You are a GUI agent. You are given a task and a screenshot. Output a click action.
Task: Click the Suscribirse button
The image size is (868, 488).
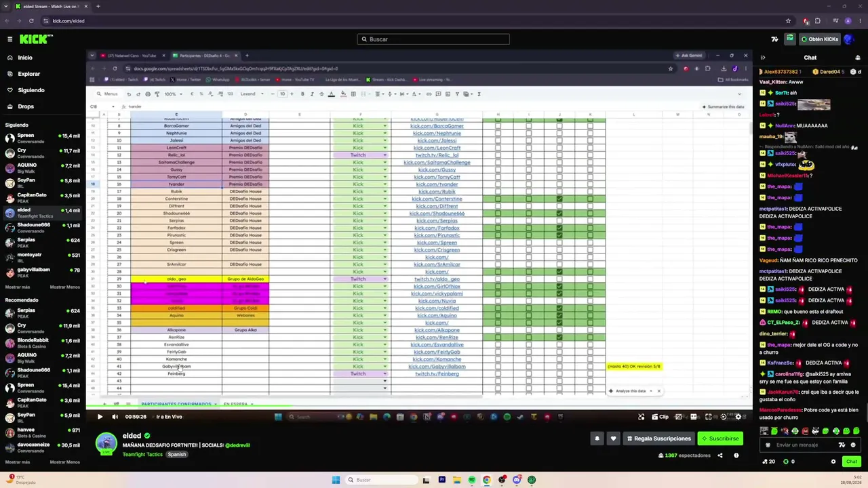(720, 439)
